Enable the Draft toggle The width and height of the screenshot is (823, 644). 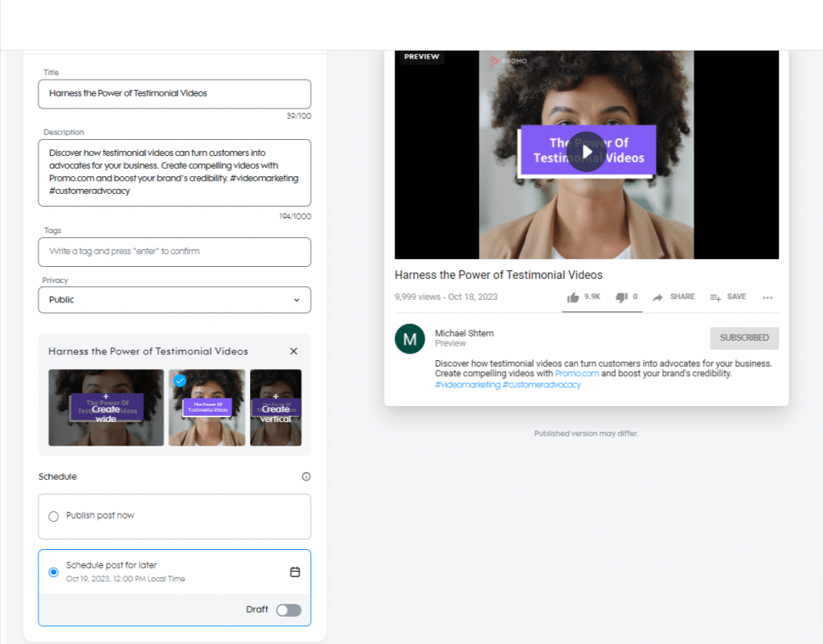point(289,609)
